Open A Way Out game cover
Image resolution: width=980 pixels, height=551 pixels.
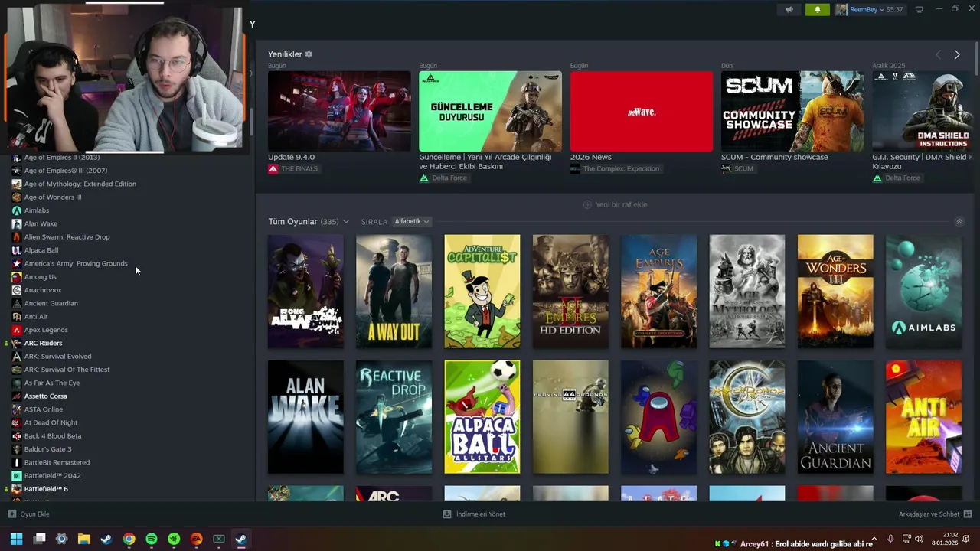[394, 292]
